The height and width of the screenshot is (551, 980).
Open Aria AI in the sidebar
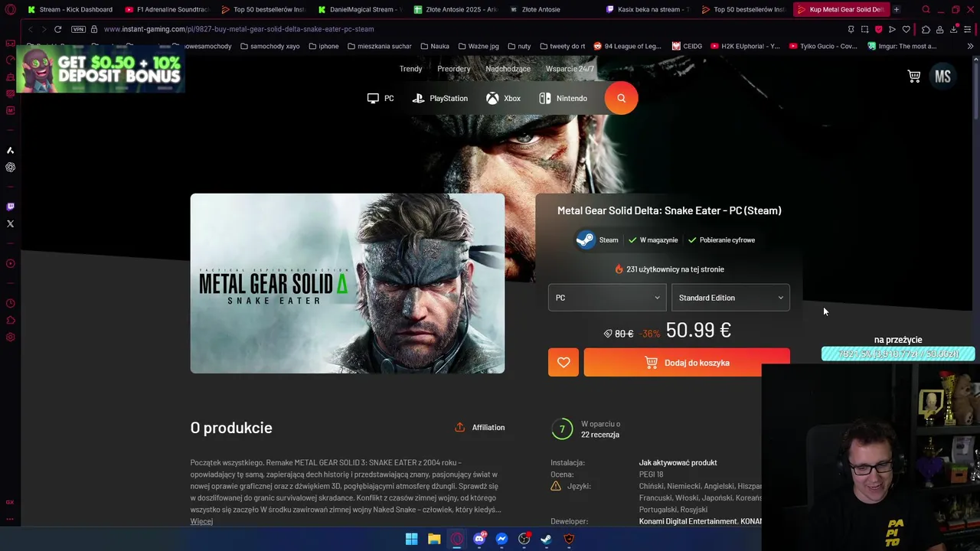click(10, 150)
